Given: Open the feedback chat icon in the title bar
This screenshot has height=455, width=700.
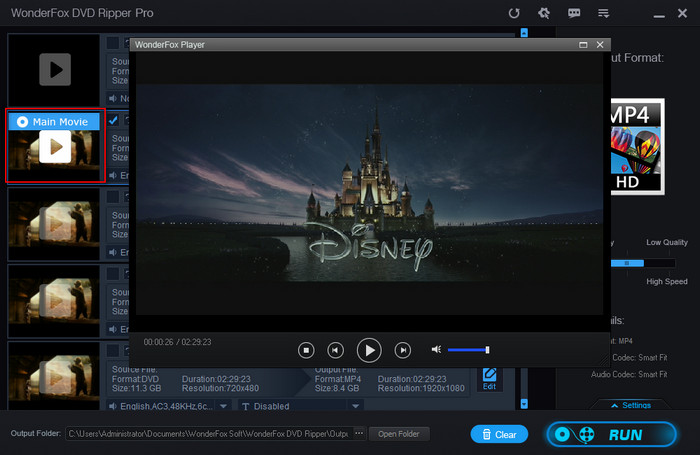Looking at the screenshot, I should 574,14.
